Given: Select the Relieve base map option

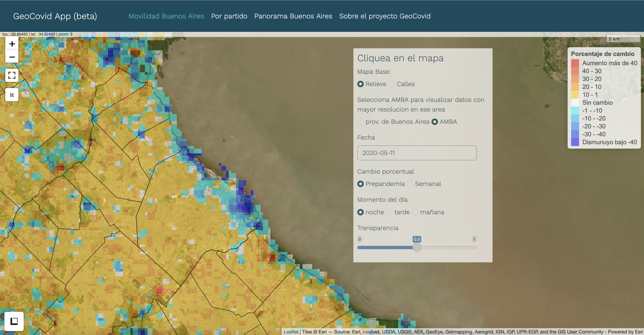Looking at the screenshot, I should pos(360,84).
